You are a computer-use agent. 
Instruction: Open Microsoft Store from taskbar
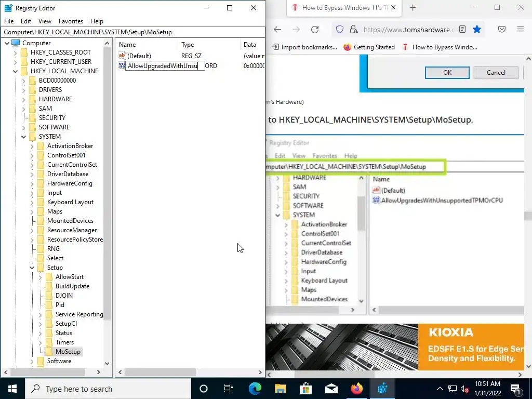click(x=305, y=389)
